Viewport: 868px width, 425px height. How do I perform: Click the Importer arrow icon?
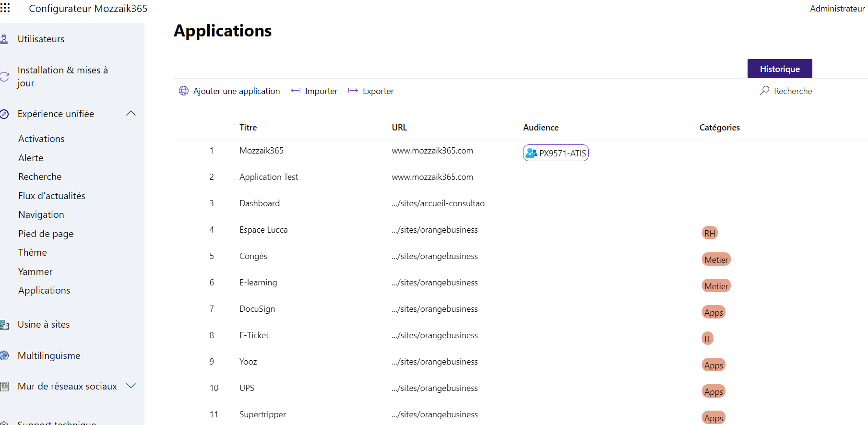click(296, 91)
